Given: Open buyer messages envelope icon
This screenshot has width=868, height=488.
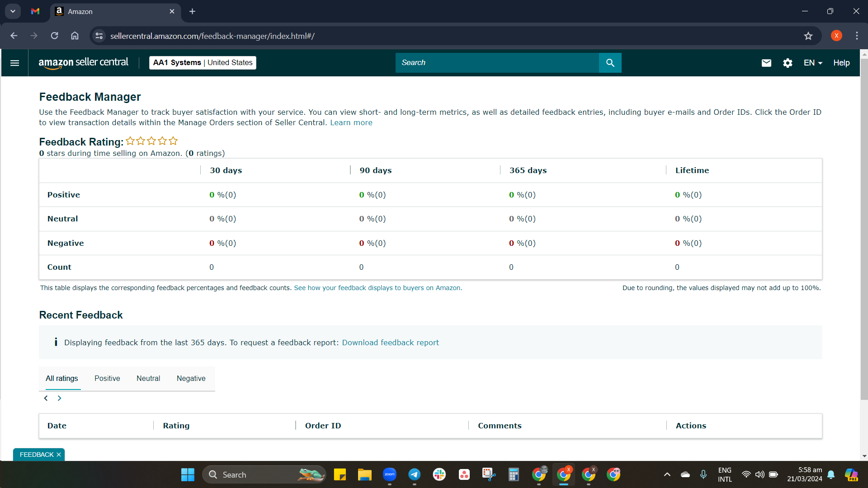Looking at the screenshot, I should pos(766,63).
